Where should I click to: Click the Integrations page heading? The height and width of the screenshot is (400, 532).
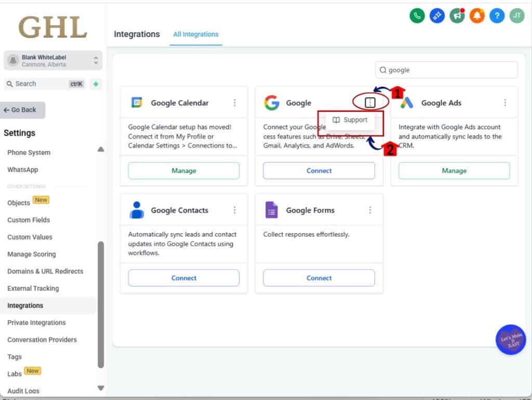point(137,34)
